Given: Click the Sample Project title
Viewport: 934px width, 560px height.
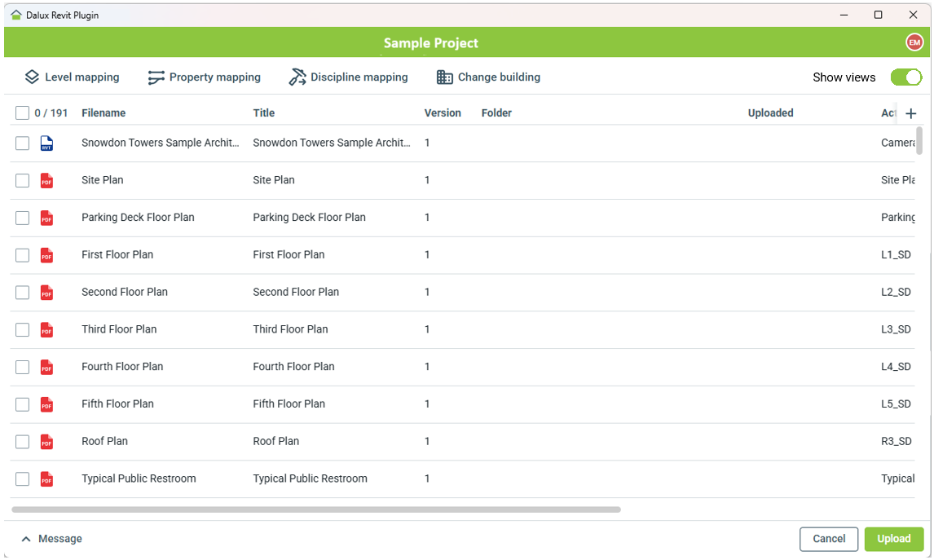Looking at the screenshot, I should tap(430, 43).
